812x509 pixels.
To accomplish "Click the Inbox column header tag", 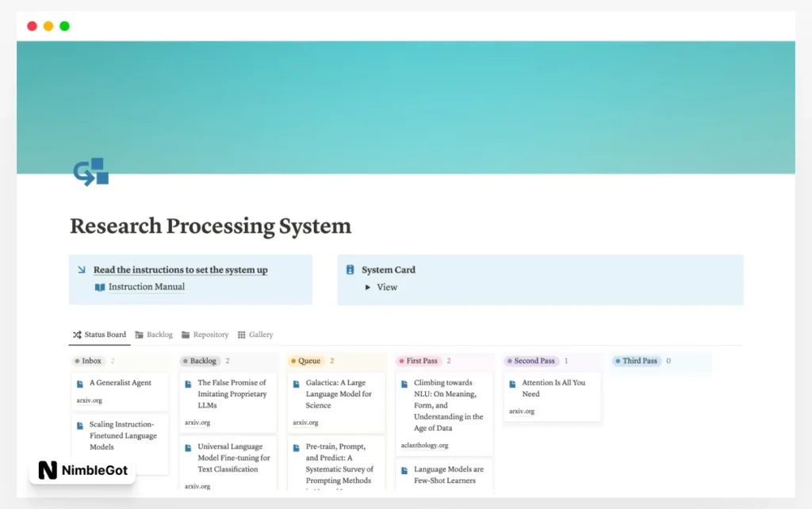I will click(88, 361).
